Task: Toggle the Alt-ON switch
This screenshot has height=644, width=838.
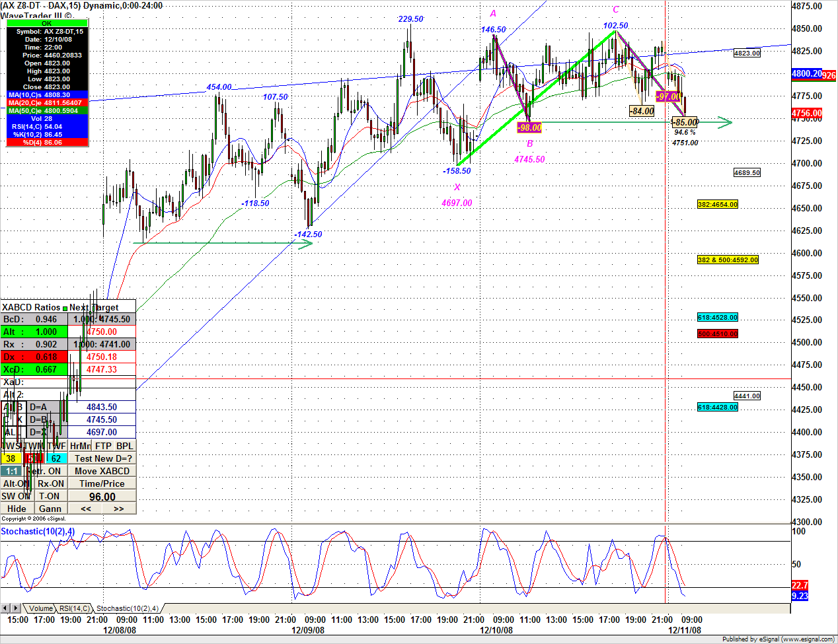Action: click(16, 483)
